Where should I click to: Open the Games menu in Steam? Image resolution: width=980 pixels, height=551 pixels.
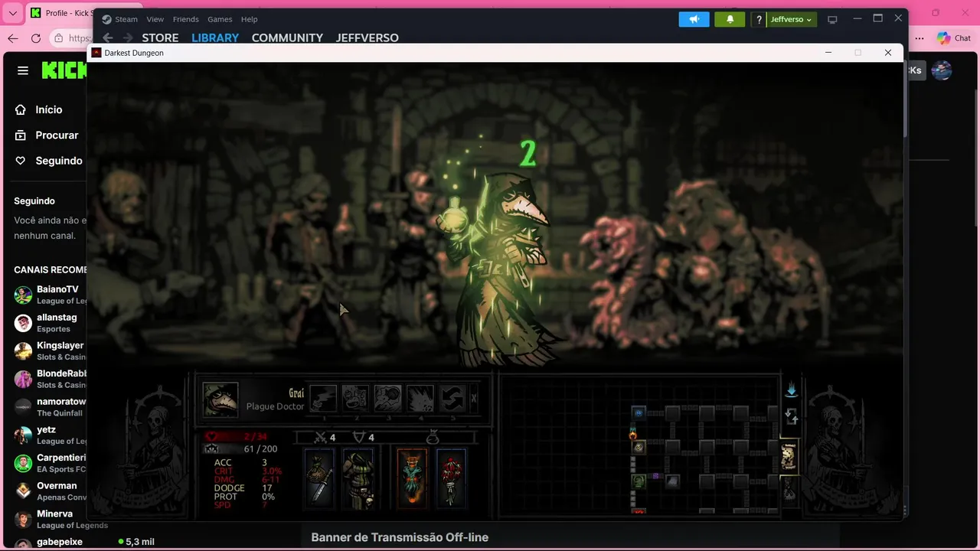pyautogui.click(x=220, y=19)
